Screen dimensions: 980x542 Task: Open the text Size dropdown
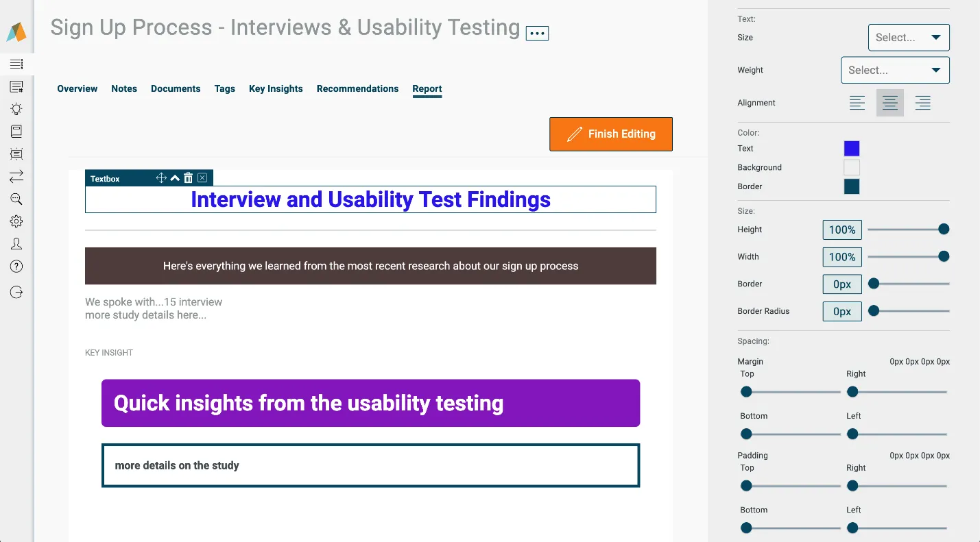tap(909, 38)
